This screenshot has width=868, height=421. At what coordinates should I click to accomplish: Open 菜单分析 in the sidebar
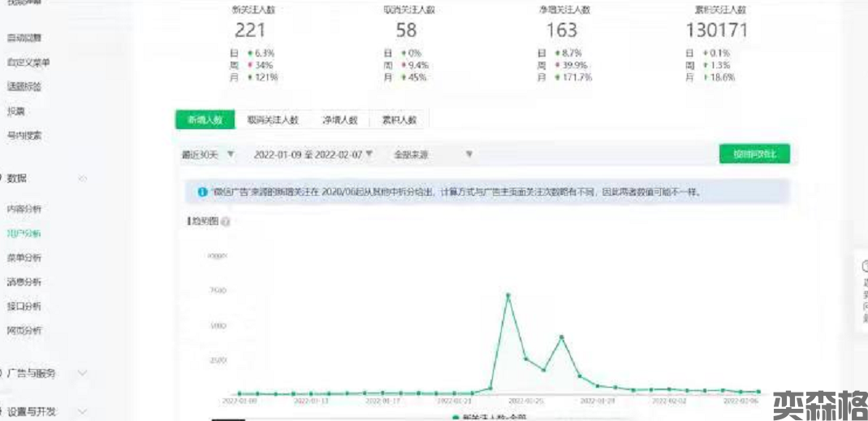[x=24, y=258]
